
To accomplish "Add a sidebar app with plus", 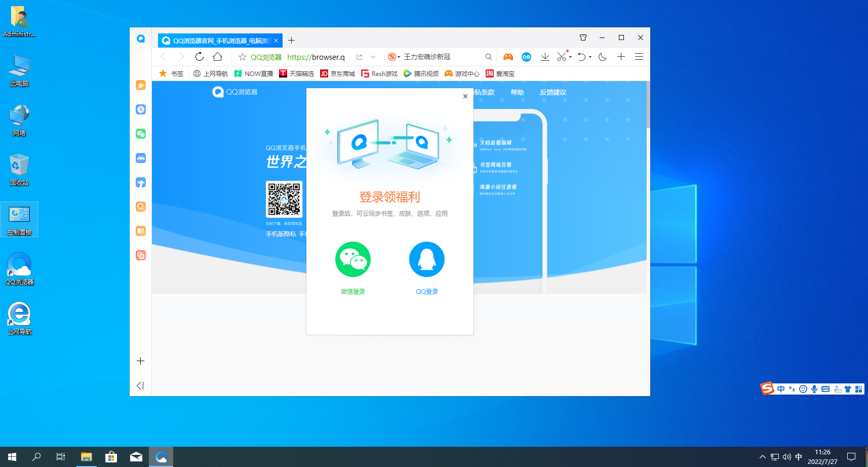I will (141, 361).
